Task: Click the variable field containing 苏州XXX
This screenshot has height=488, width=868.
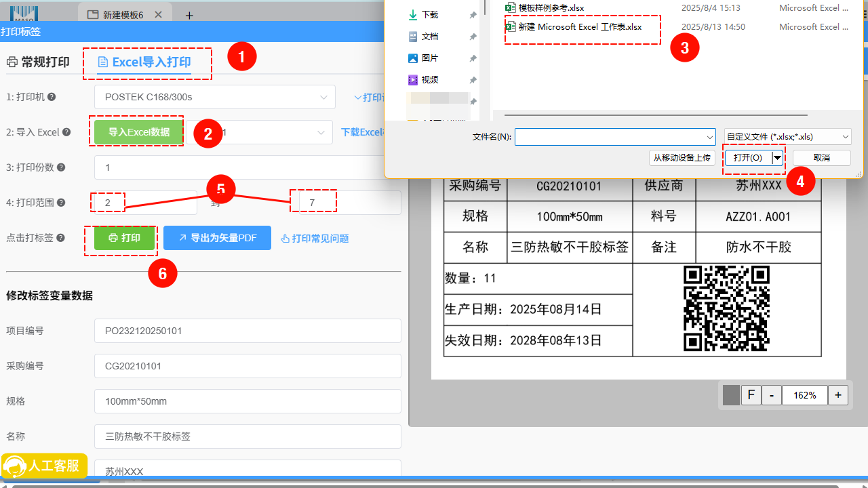Action: point(248,469)
